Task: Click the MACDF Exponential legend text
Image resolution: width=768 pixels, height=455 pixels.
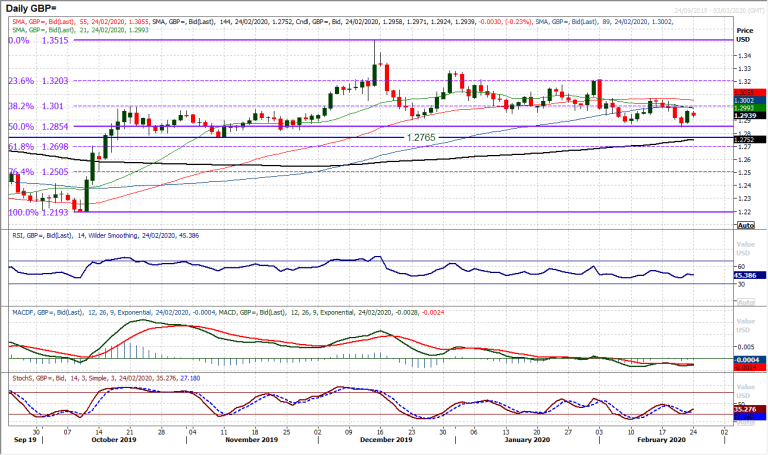Action: click(x=113, y=312)
